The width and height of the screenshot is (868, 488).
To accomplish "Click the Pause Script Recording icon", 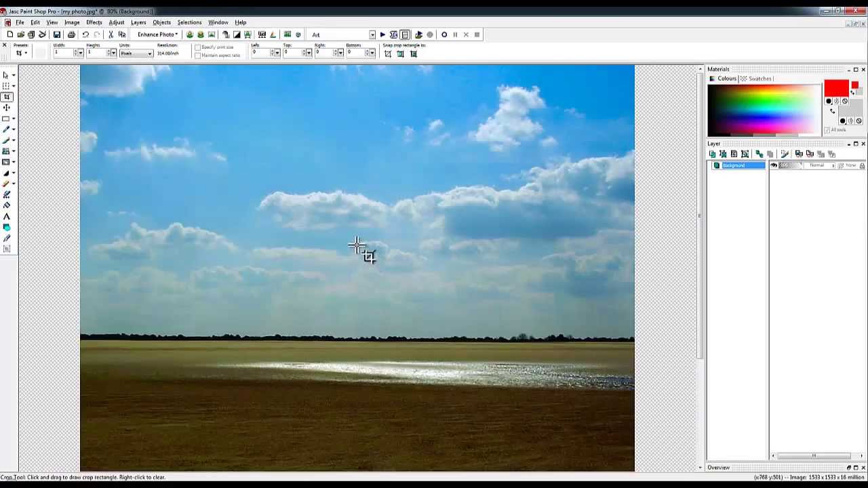I will [x=455, y=35].
